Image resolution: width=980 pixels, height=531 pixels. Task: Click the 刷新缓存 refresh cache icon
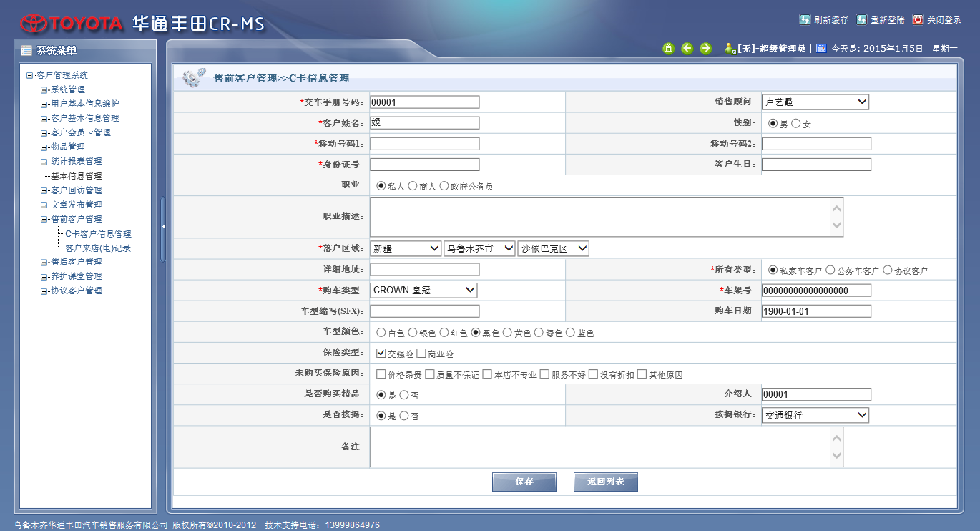pyautogui.click(x=805, y=20)
